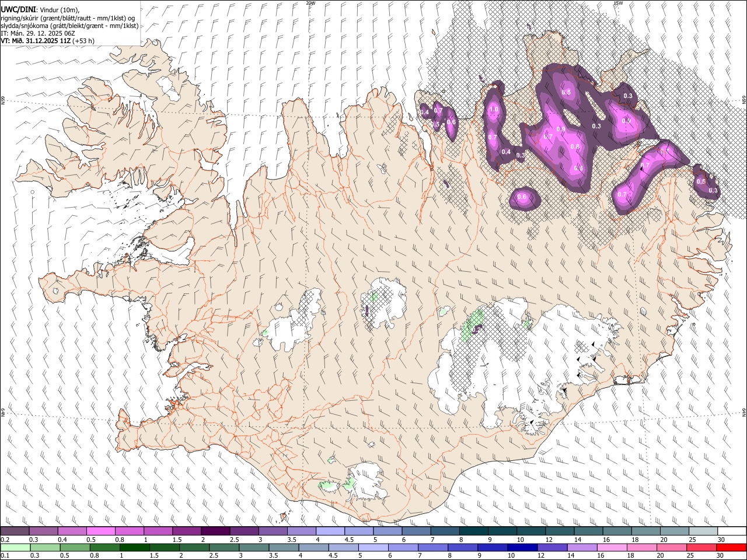Click the initial time line 'IT: Mán. 29. 12. 2025 06Z'

(38, 33)
